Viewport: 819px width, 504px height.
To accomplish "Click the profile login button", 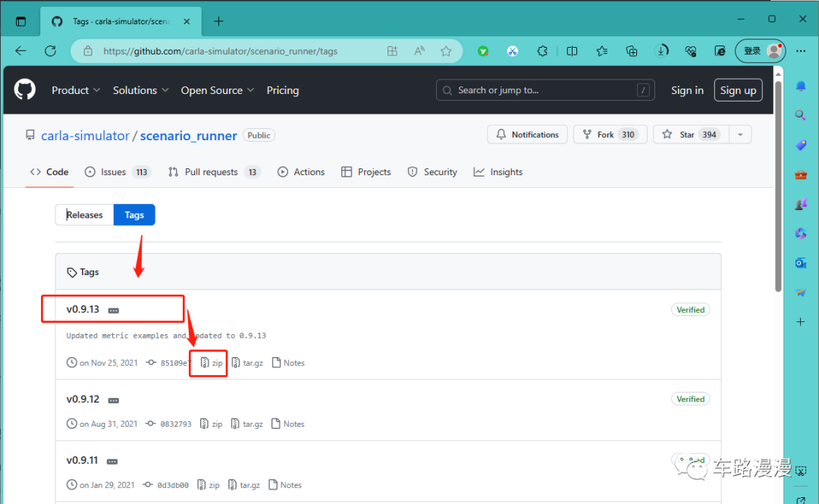I will pos(761,51).
